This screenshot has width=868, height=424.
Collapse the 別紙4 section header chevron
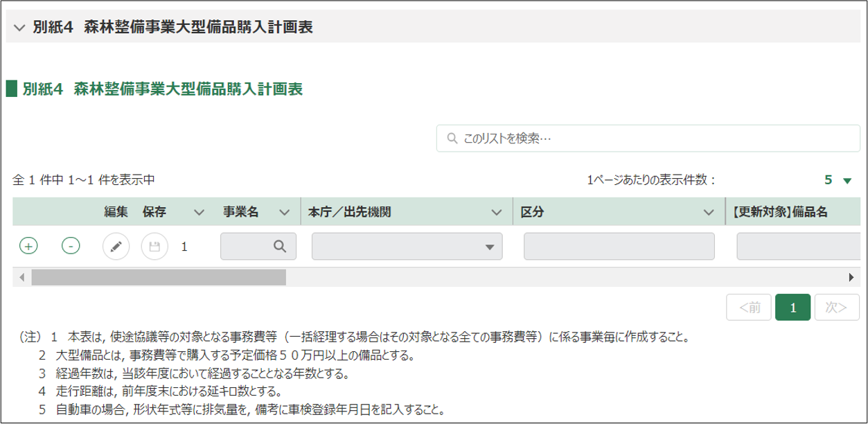[19, 28]
